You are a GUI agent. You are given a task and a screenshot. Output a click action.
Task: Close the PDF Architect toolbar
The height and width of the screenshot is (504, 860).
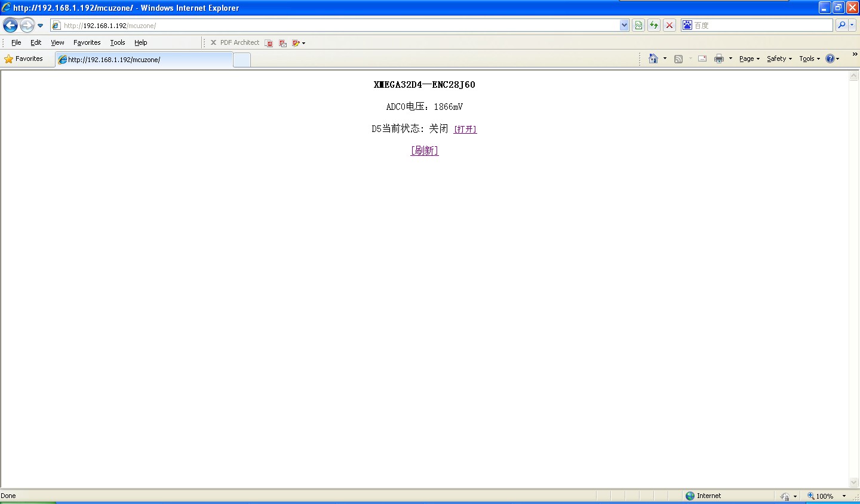coord(213,42)
